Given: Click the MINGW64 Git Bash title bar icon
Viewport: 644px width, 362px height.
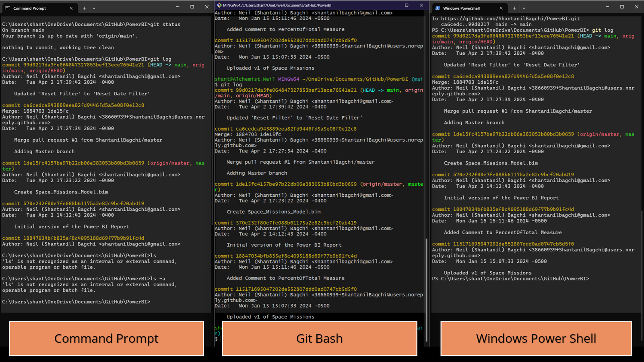Looking at the screenshot, I should pyautogui.click(x=219, y=5).
